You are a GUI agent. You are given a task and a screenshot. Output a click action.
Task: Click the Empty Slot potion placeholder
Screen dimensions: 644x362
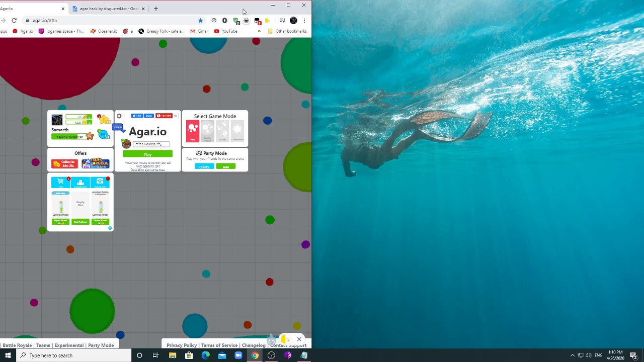click(x=80, y=204)
